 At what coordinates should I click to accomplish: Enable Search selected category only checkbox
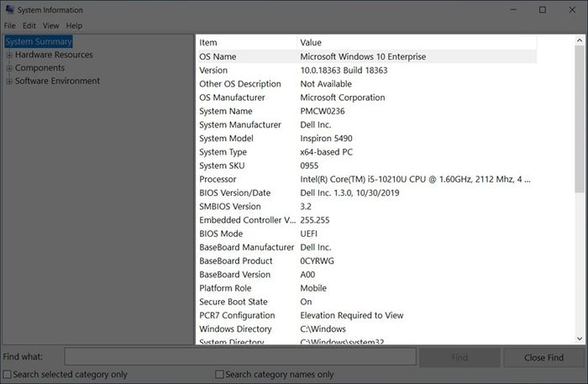click(7, 374)
